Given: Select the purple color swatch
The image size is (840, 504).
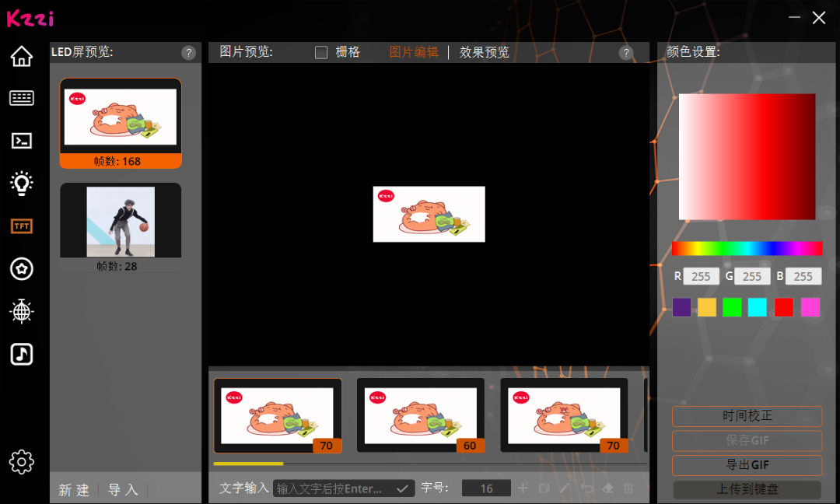Looking at the screenshot, I should click(681, 307).
